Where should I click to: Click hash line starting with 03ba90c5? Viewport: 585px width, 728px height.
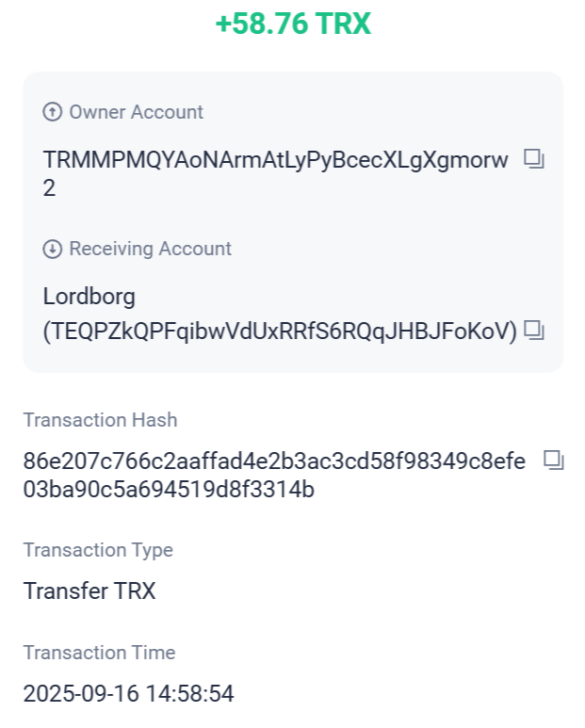[x=169, y=489]
